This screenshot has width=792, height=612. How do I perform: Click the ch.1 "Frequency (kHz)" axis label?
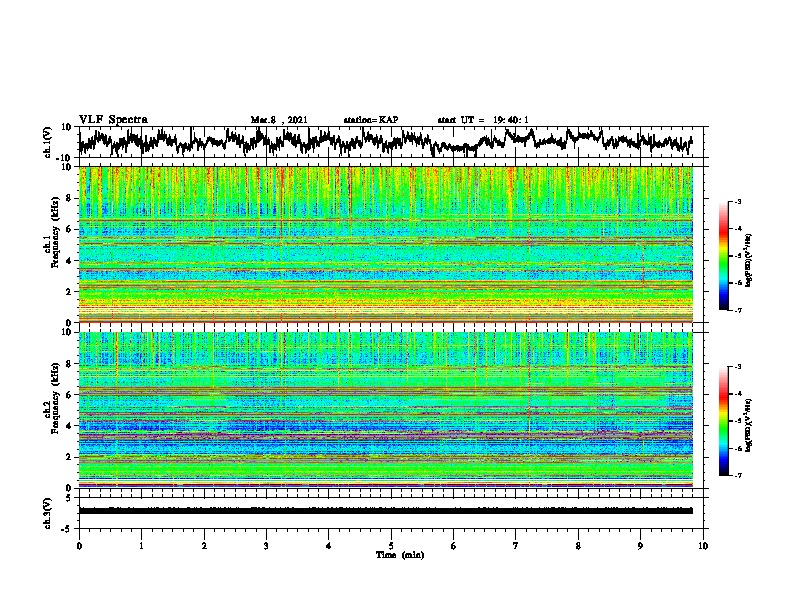(55, 233)
